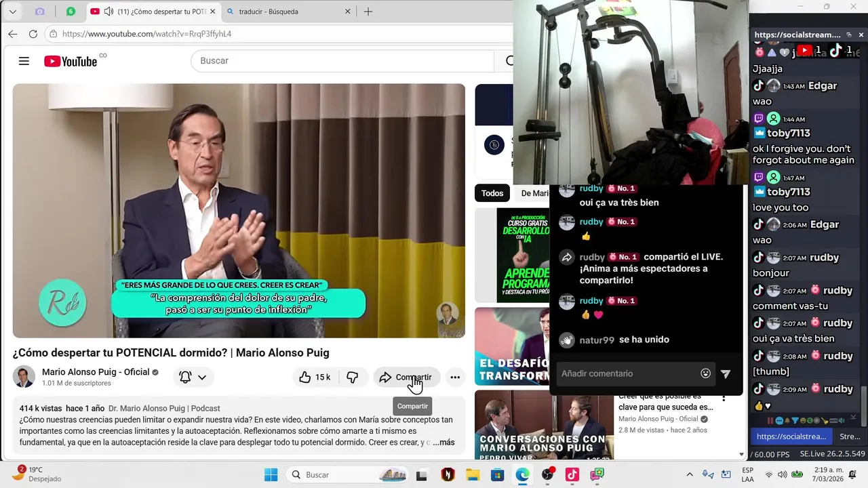This screenshot has height=488, width=868.
Task: Close the traducir - Búsqueda tab
Action: click(348, 12)
